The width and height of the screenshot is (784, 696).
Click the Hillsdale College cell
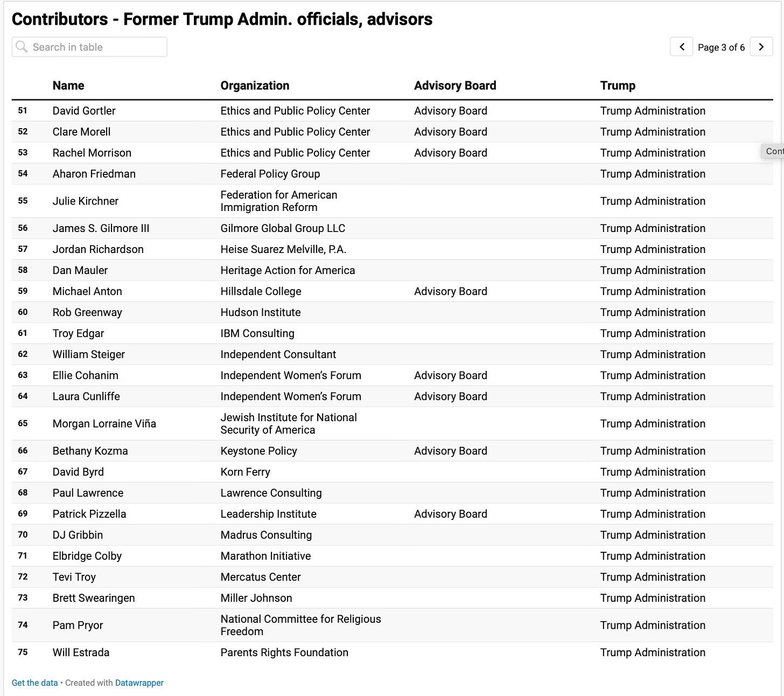coord(261,291)
